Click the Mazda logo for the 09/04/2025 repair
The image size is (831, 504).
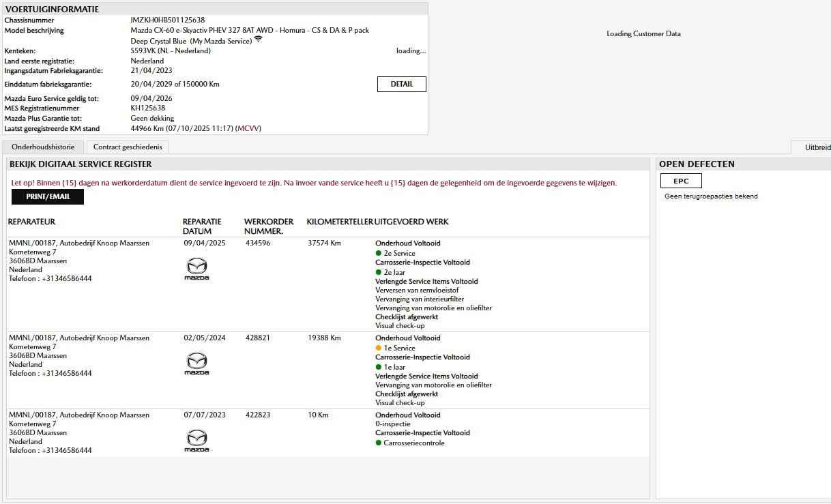(196, 269)
